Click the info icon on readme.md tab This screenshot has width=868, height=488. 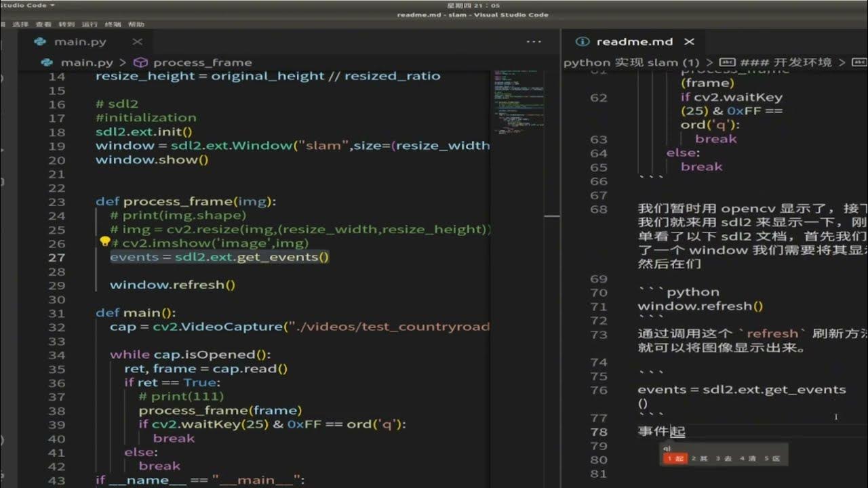(x=581, y=41)
